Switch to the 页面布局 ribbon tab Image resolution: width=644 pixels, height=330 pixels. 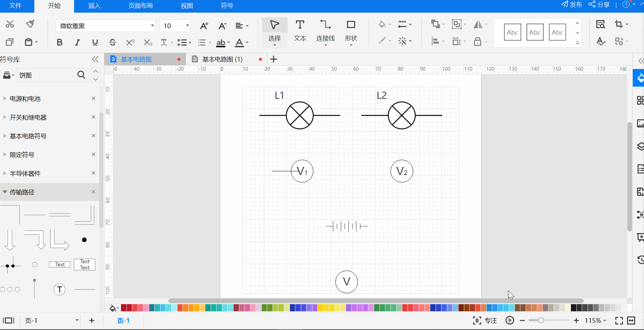(x=140, y=6)
